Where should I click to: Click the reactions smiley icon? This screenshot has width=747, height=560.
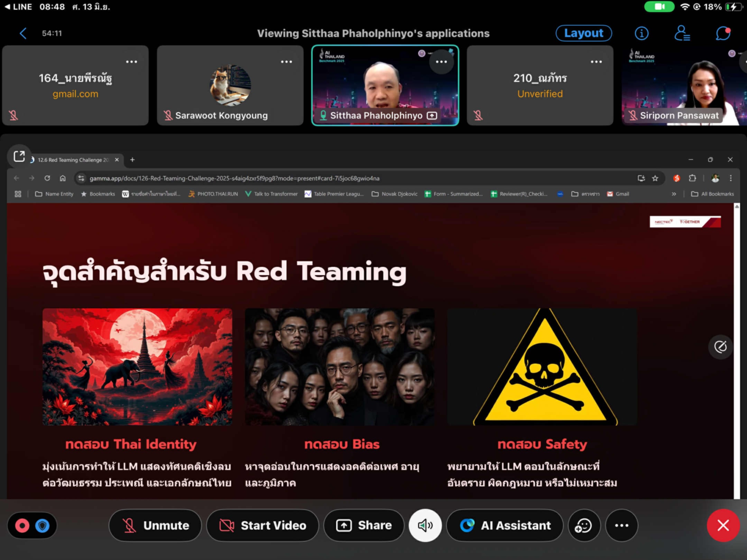[584, 525]
